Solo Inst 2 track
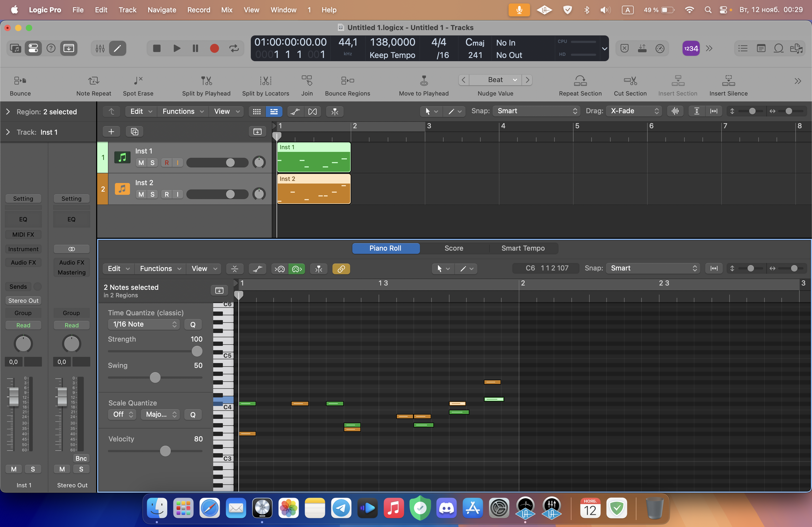The image size is (812, 527). pyautogui.click(x=151, y=193)
